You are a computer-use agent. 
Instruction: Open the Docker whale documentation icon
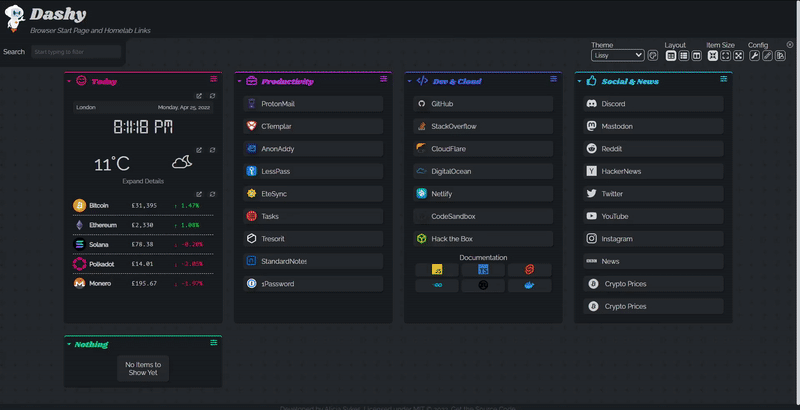coord(529,285)
